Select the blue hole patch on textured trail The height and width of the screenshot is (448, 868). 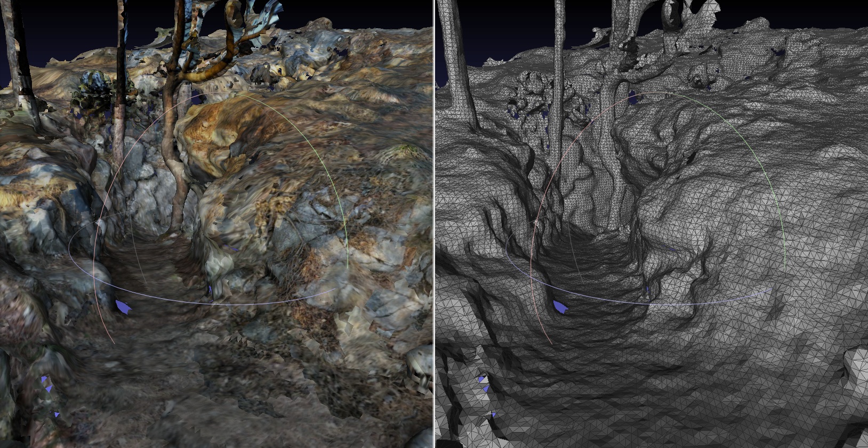(123, 307)
